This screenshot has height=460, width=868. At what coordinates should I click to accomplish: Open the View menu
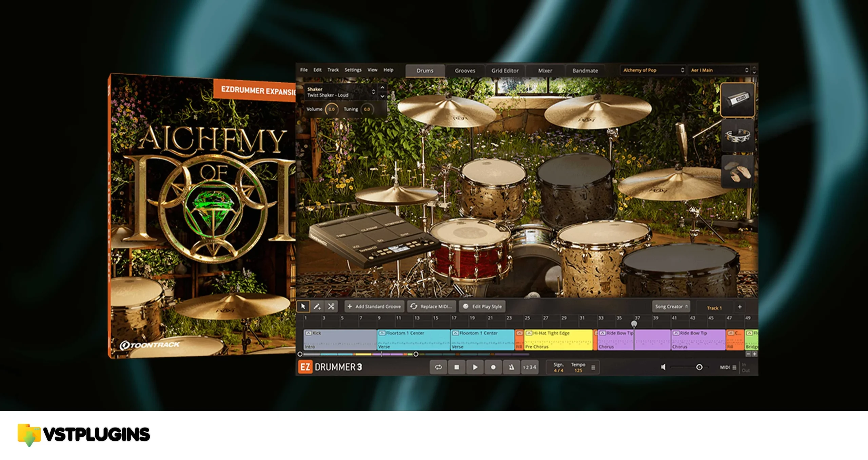tap(372, 70)
